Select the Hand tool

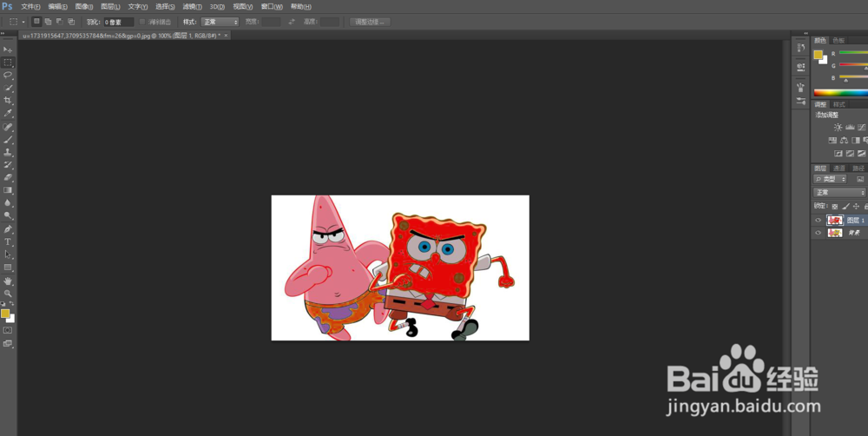[x=8, y=281]
